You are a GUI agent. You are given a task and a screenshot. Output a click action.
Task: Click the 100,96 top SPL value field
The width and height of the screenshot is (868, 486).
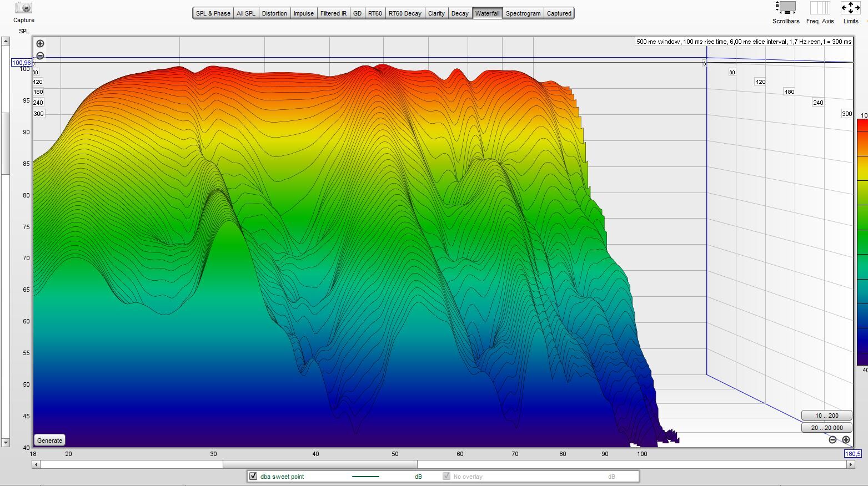click(x=21, y=63)
